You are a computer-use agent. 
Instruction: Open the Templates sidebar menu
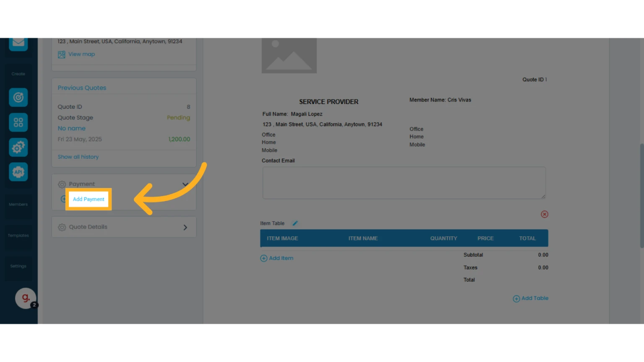pos(18,235)
